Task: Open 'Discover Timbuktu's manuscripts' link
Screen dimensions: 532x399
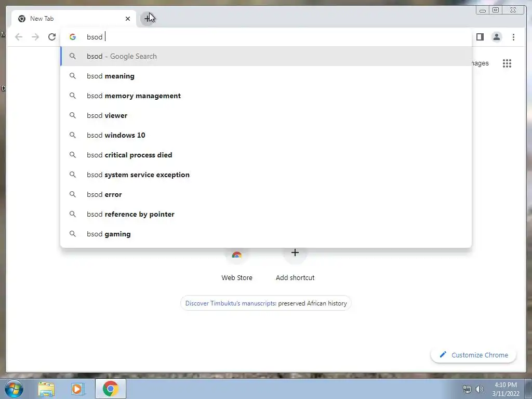Action: pos(230,303)
